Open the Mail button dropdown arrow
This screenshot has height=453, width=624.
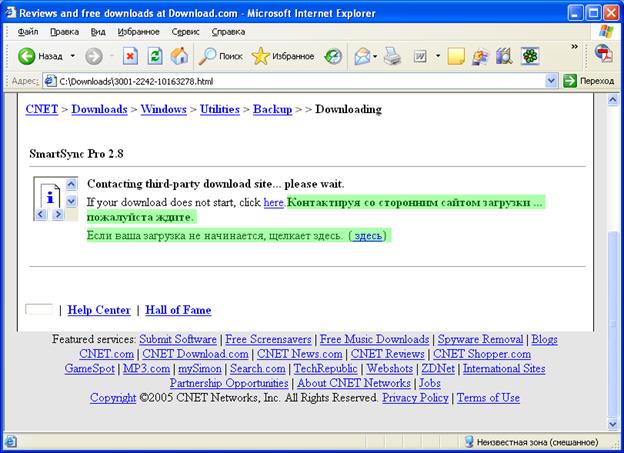(x=376, y=57)
